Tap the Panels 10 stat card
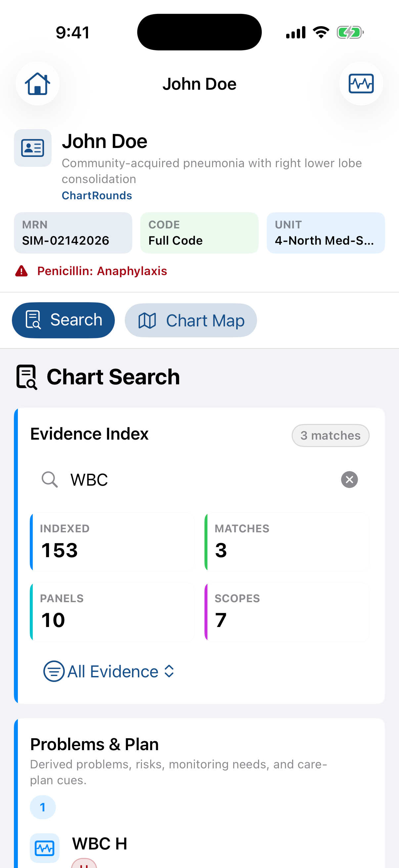Image resolution: width=399 pixels, height=868 pixels. tap(112, 612)
